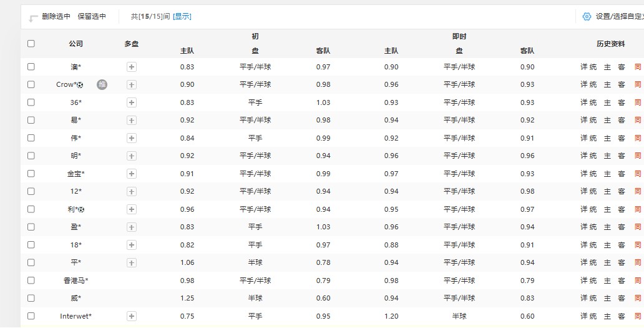
Task: Click live handicap 半球 in Interwet* row
Action: pos(459,316)
